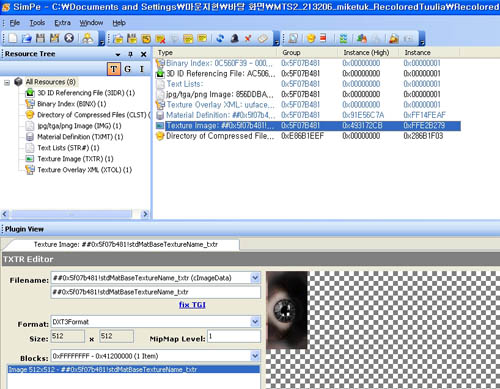Click the Save floppy disk icon
The height and width of the screenshot is (389, 500).
(x=40, y=38)
